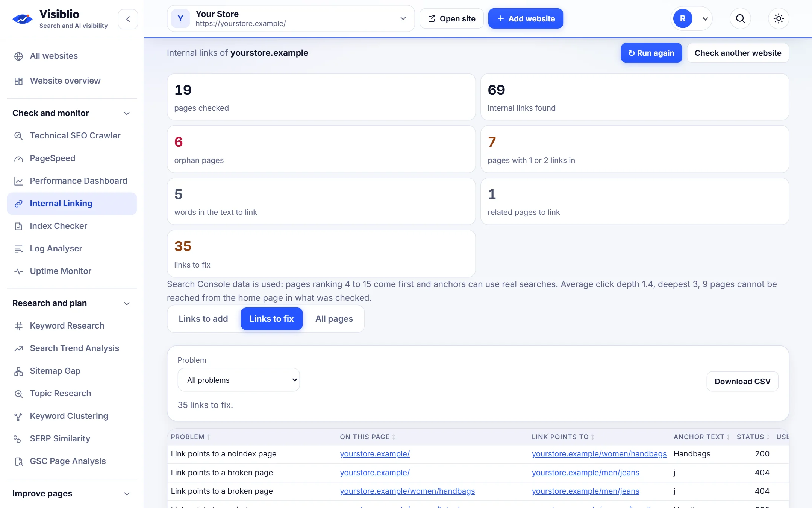812x508 pixels.
Task: Click the Keyword Research hash icon
Action: [x=18, y=326]
